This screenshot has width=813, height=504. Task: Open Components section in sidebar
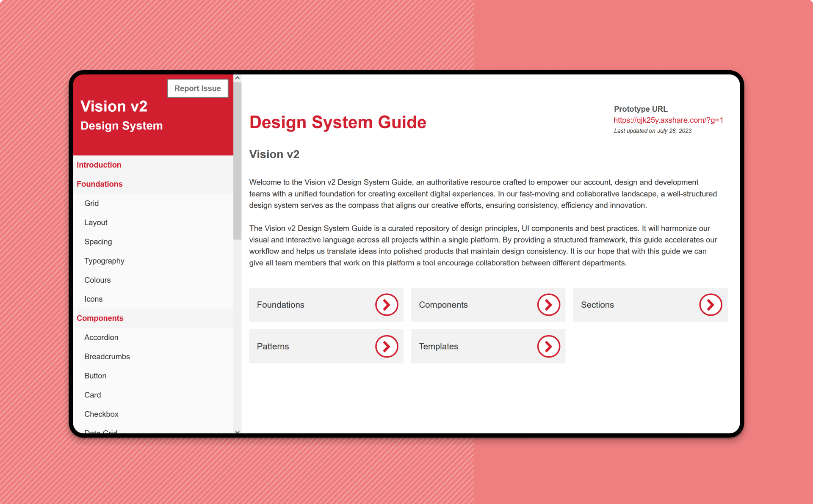[x=100, y=318]
